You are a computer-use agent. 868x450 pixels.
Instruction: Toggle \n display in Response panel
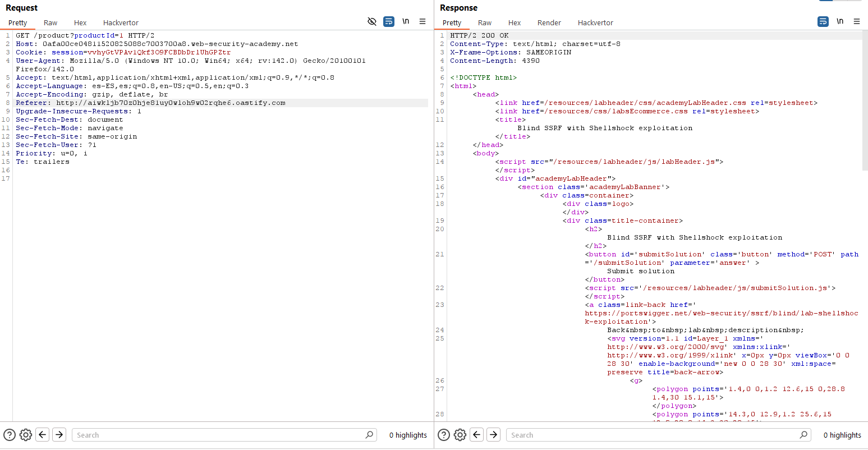click(840, 21)
